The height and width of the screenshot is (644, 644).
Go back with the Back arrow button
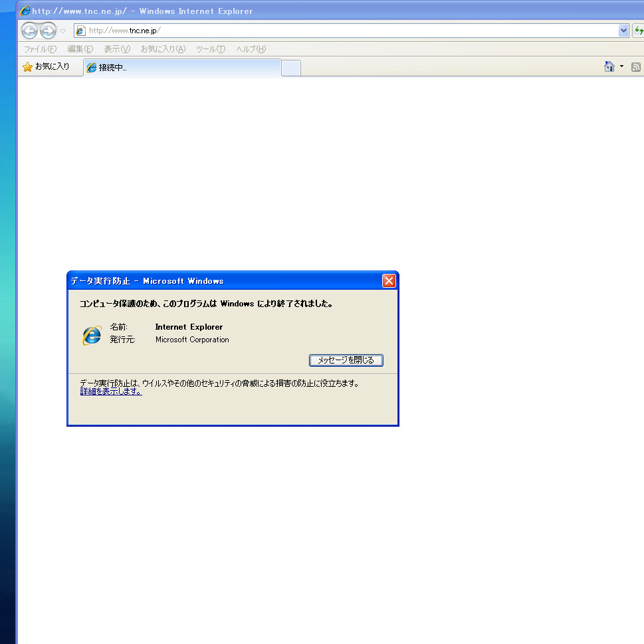[x=29, y=31]
